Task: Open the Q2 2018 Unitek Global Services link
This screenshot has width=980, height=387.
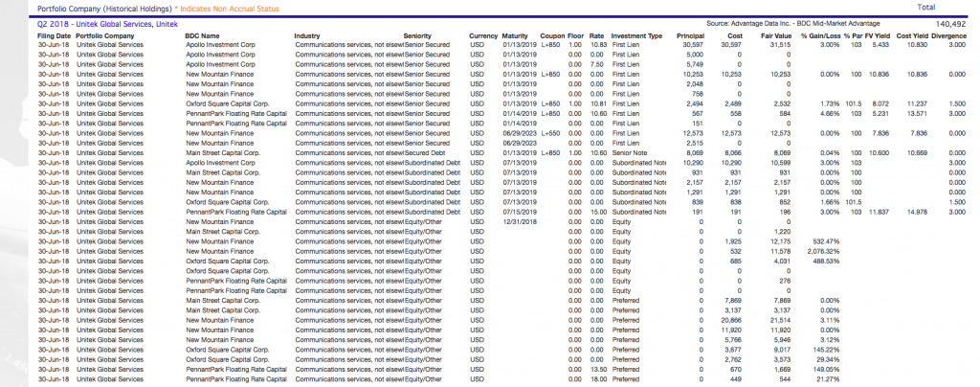Action: [107, 24]
